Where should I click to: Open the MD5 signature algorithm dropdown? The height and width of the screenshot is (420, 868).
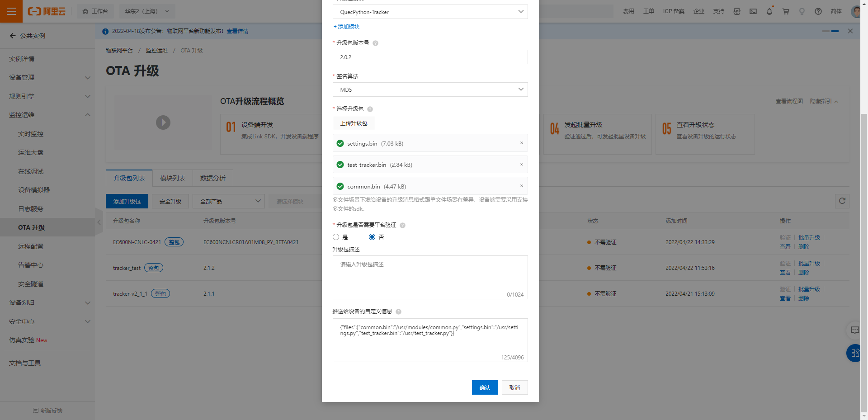[x=430, y=90]
